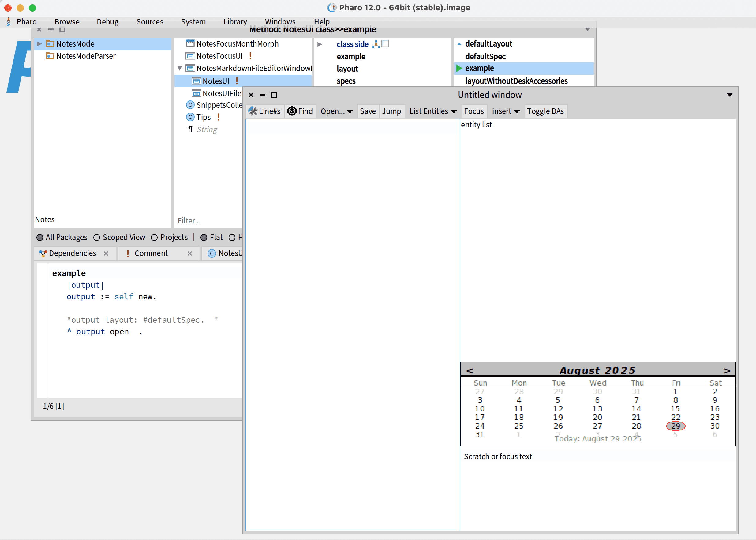Click the NotesFocusMonthMorph class icon
This screenshot has height=540, width=756.
pyautogui.click(x=190, y=43)
